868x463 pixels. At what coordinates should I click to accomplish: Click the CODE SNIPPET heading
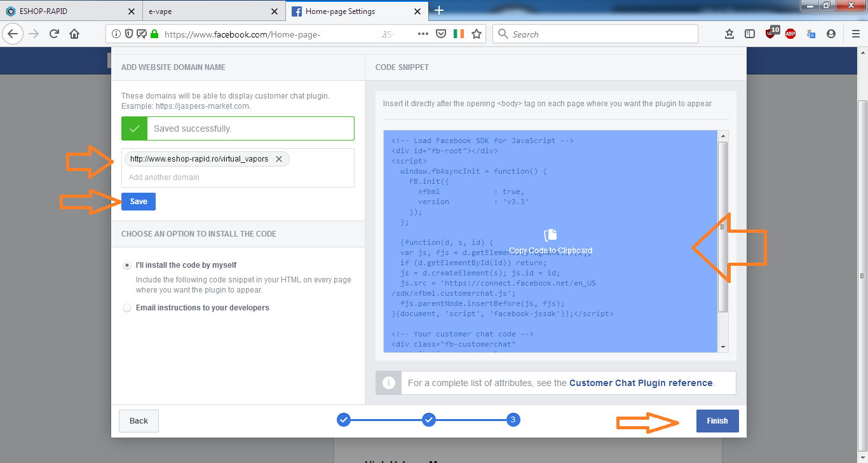(402, 67)
